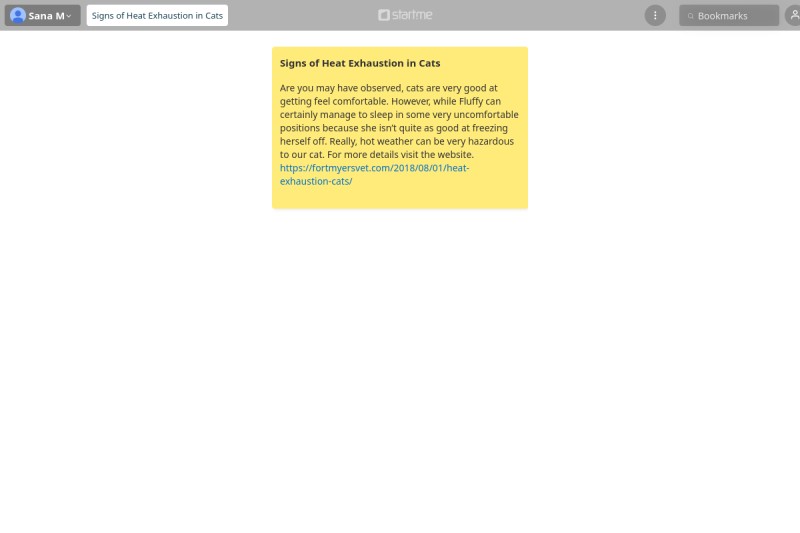Click the note paragraph starting 'Are you may have observed'
This screenshot has width=800, height=533.
[399, 121]
